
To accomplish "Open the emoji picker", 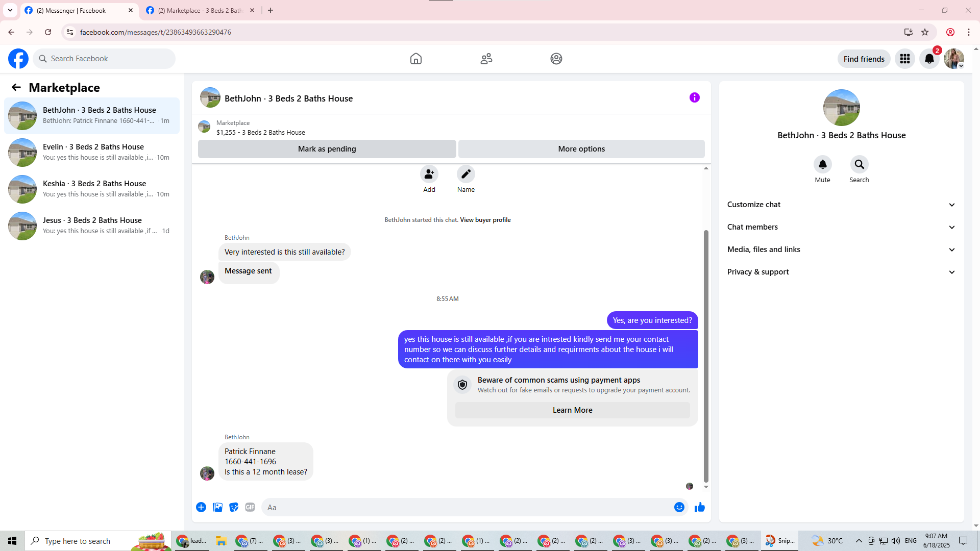I will [679, 507].
